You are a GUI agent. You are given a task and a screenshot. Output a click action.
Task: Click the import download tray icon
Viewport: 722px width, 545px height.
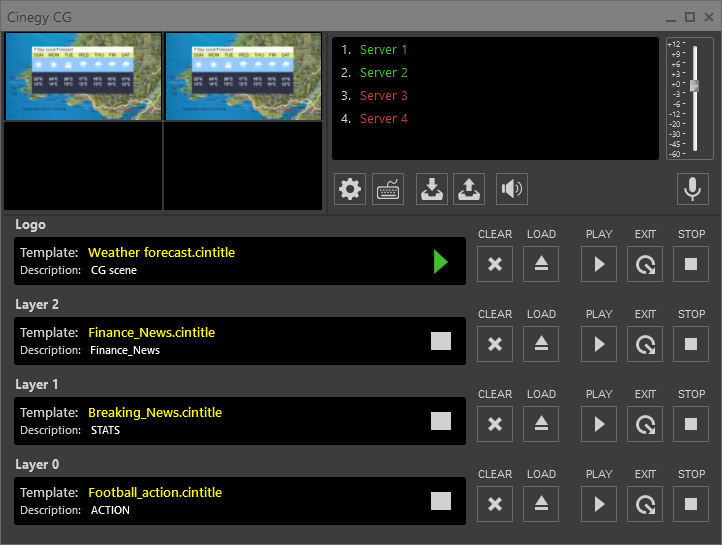point(431,189)
